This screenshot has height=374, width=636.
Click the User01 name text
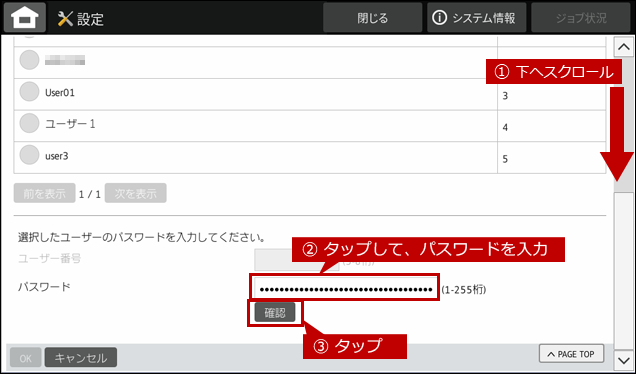[60, 93]
